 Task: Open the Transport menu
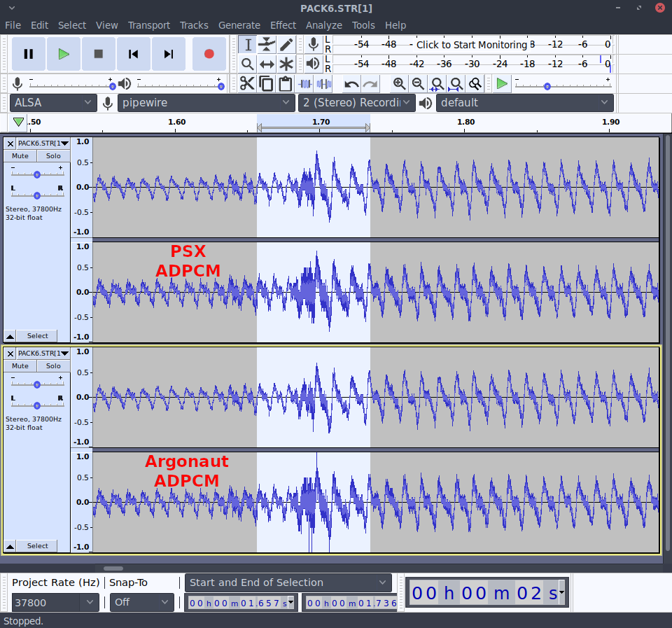[x=148, y=25]
